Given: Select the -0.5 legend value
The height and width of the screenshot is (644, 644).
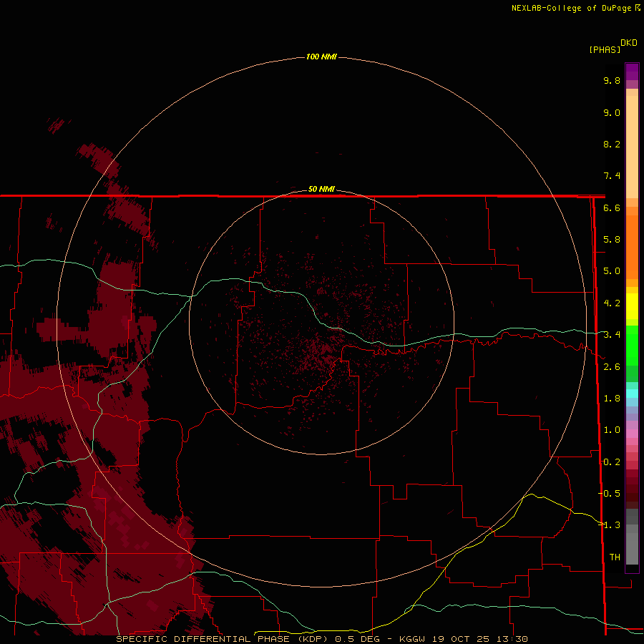Looking at the screenshot, I should coord(610,493).
